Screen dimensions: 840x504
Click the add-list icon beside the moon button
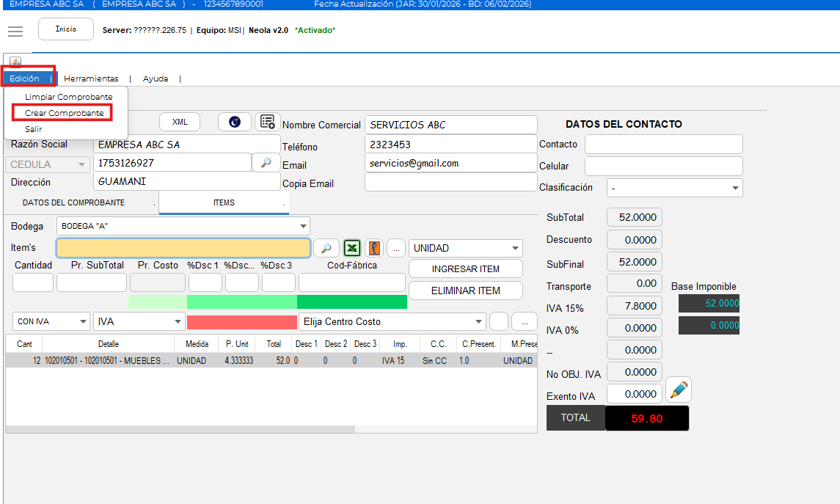pyautogui.click(x=268, y=122)
